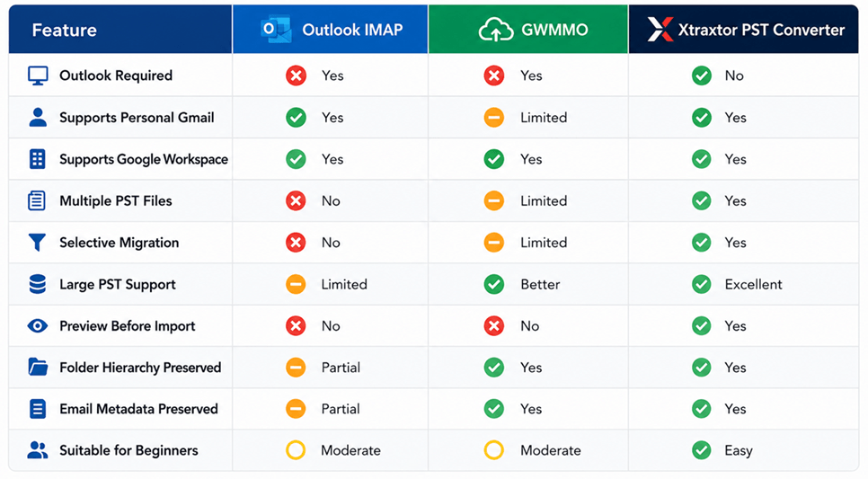The image size is (868, 479).
Task: Click the person icon for Supports Personal Gmail
Action: coord(38,118)
